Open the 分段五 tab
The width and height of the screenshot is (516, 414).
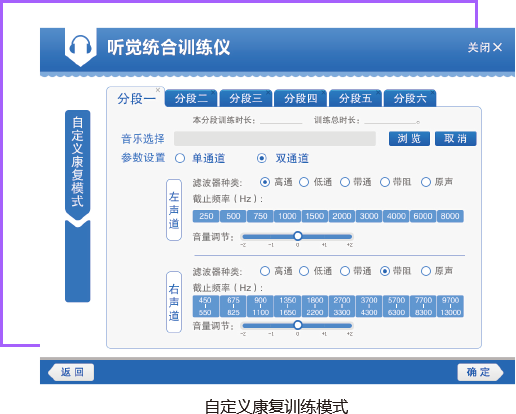pos(355,98)
